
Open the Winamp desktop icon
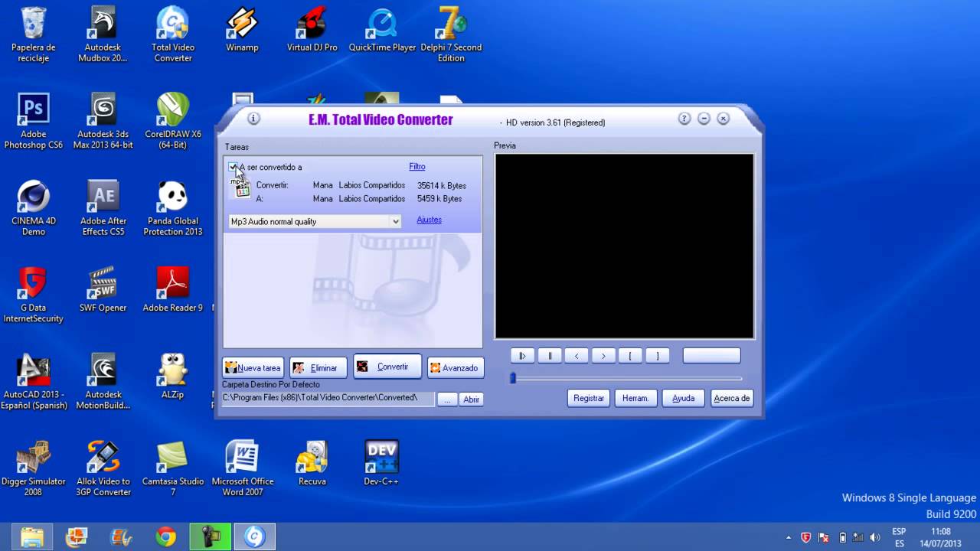point(242,31)
